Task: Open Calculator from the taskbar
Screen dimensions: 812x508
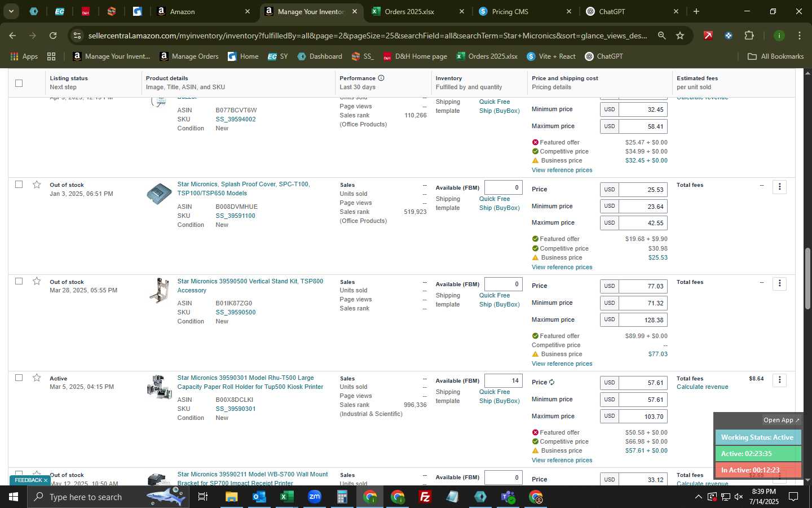Action: click(342, 497)
